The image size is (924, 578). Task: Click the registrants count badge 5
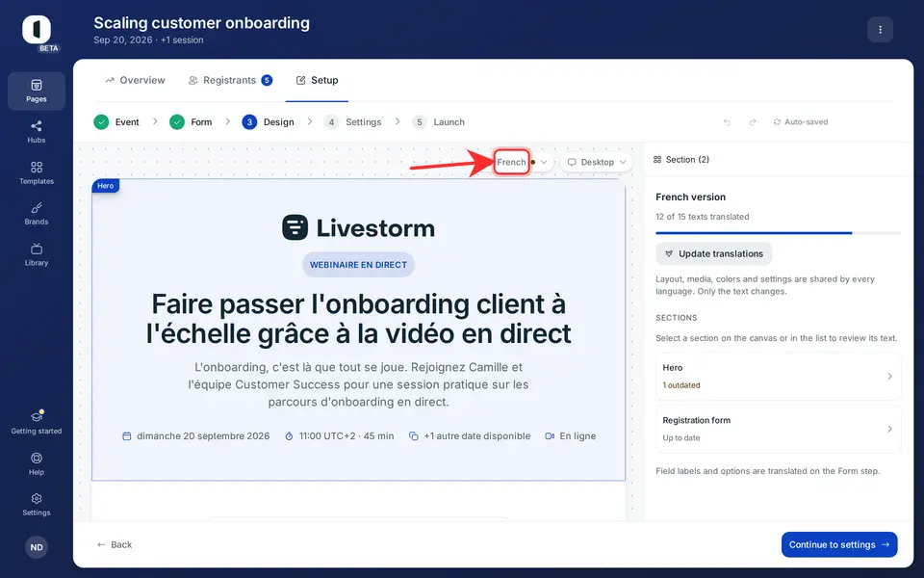pos(267,80)
